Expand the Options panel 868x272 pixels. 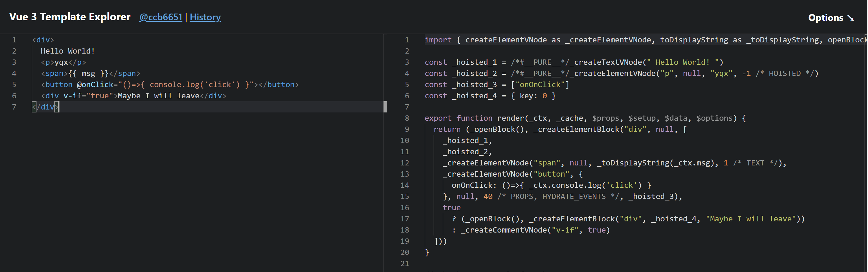pyautogui.click(x=831, y=18)
